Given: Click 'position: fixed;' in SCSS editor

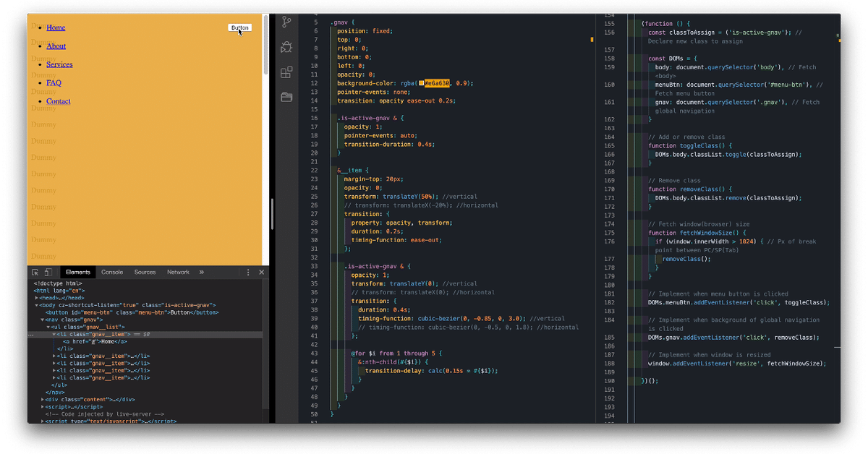Looking at the screenshot, I should 365,31.
